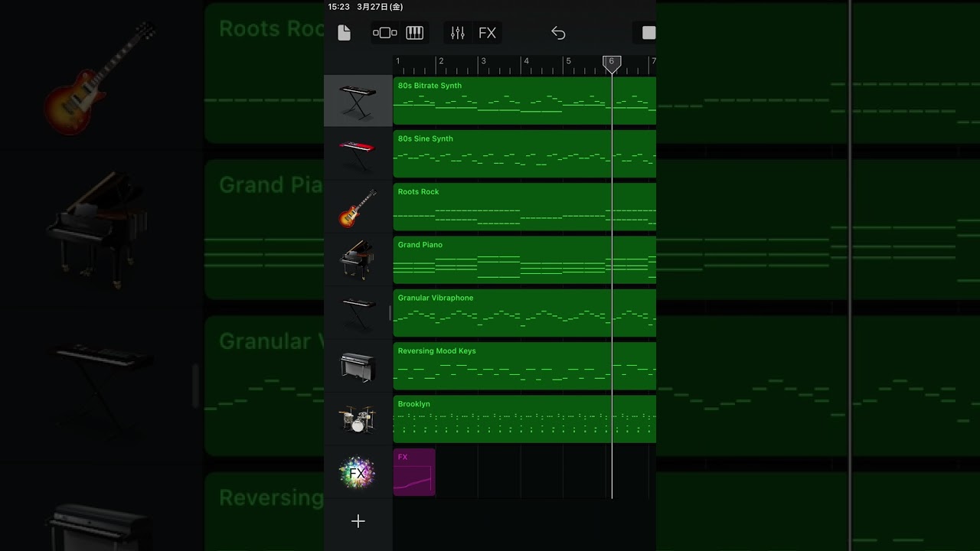The image size is (980, 551).
Task: Open the My Songs document icon
Action: click(344, 33)
